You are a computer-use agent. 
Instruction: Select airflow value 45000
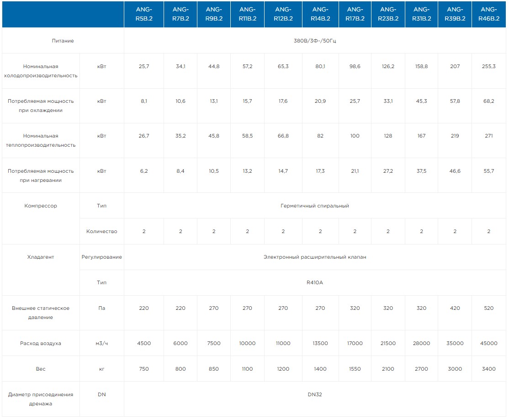488,343
